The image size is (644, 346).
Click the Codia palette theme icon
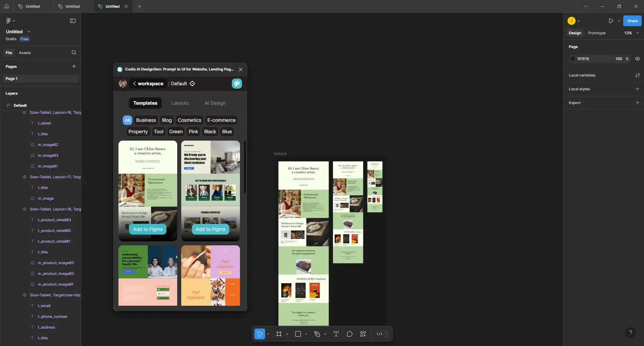(237, 84)
